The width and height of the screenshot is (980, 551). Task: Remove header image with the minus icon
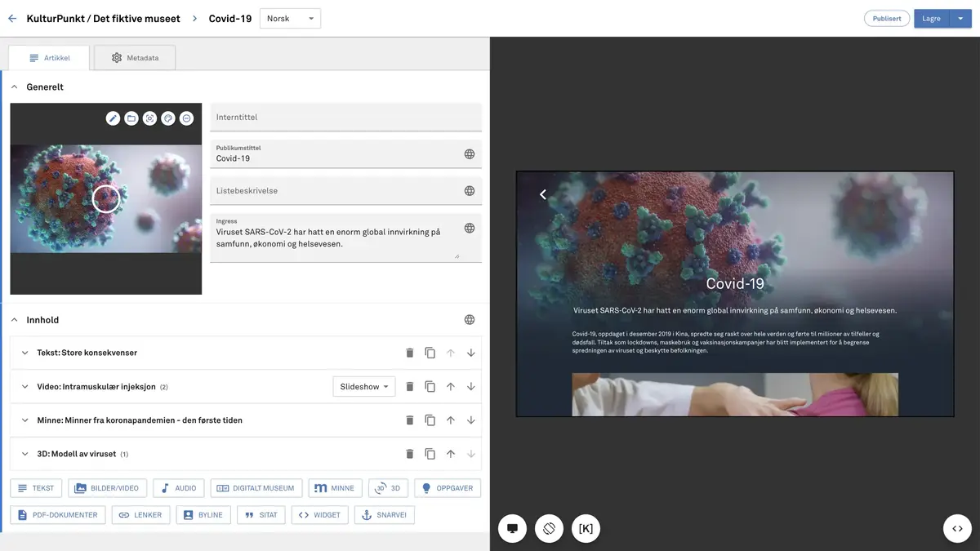(187, 118)
